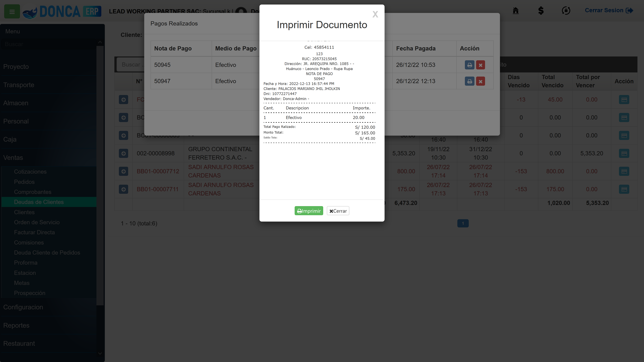This screenshot has width=644, height=362.
Task: Close Imprimir Documento dialog with X
Action: coord(375,14)
